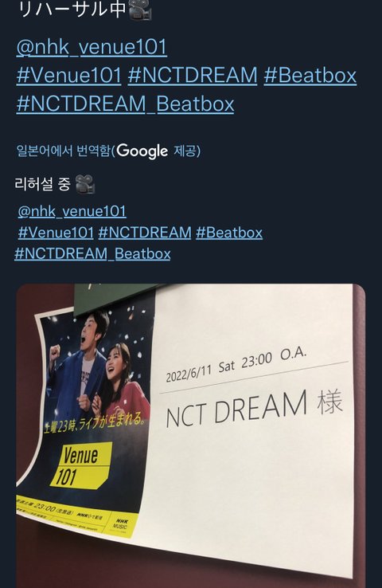The image size is (382, 588).
Task: Tap the yellow Venue 101 logo on poster
Action: [x=80, y=466]
